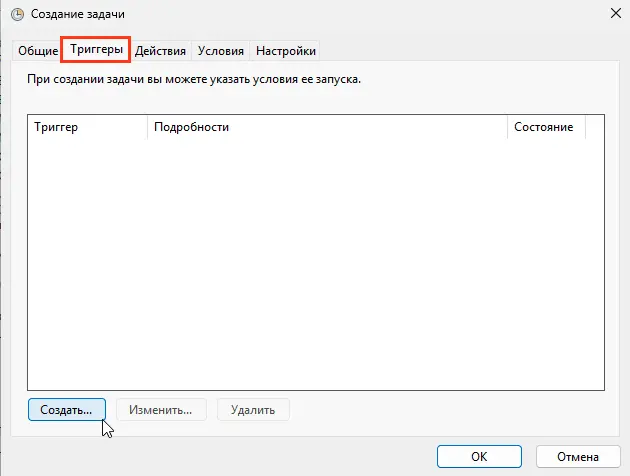The image size is (630, 476).
Task: Close the Создание задачи dialog window
Action: pos(611,15)
